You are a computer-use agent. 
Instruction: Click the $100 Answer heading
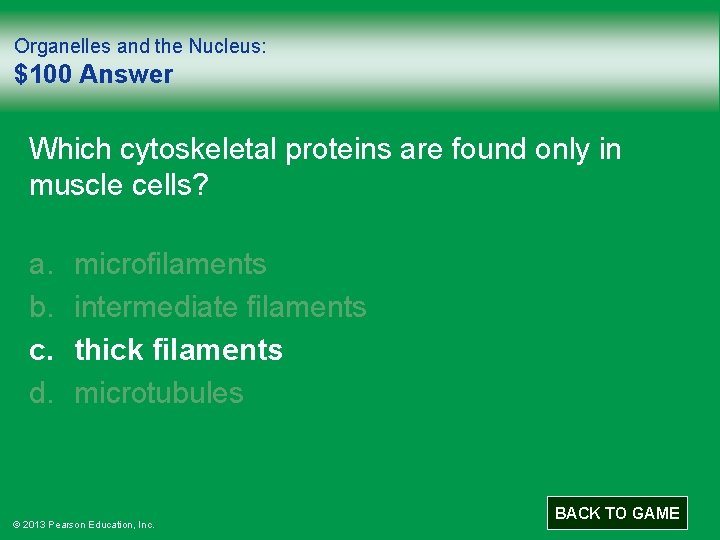click(x=93, y=74)
